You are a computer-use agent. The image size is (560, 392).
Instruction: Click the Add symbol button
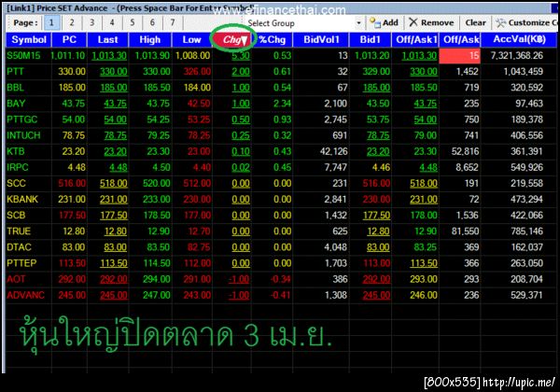[384, 22]
